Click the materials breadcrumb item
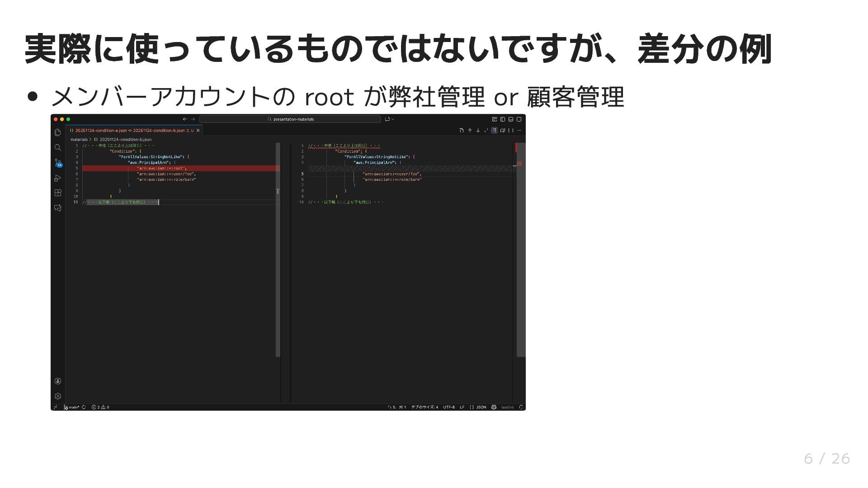This screenshot has width=868, height=488. 79,140
